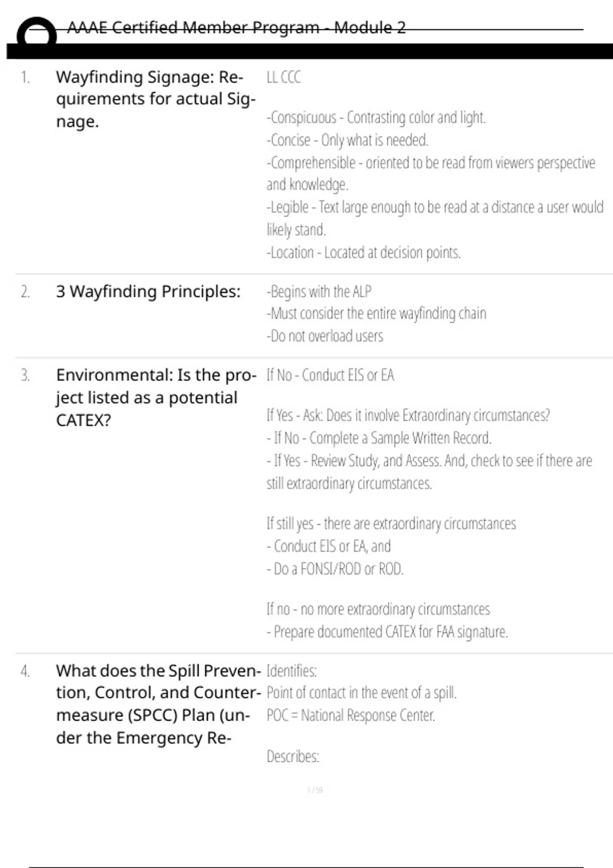Select the Spill Prevention SPCC Plan question
This screenshot has height=868, width=613.
pos(157,704)
